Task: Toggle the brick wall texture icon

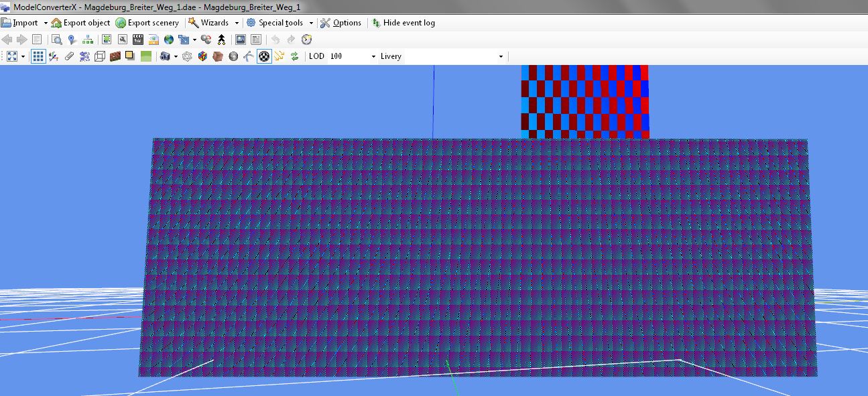Action: (115, 56)
